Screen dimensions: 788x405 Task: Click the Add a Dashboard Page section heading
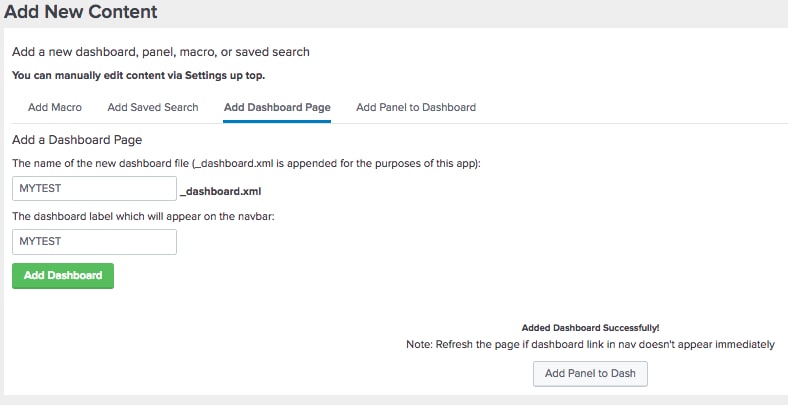click(x=77, y=140)
